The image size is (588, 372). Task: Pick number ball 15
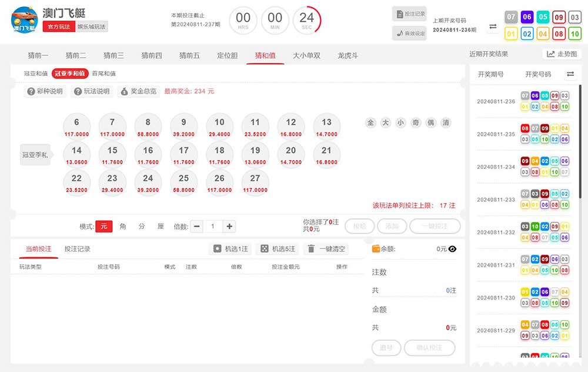click(112, 154)
